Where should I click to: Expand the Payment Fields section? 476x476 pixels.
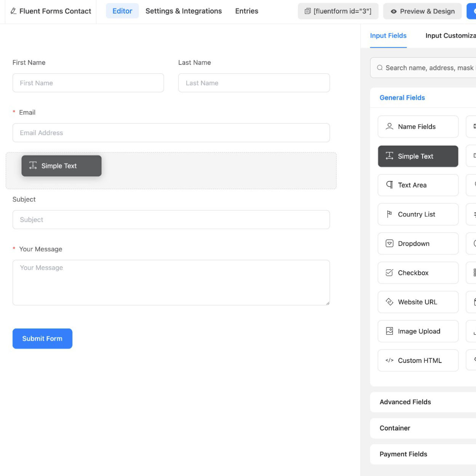coord(403,454)
